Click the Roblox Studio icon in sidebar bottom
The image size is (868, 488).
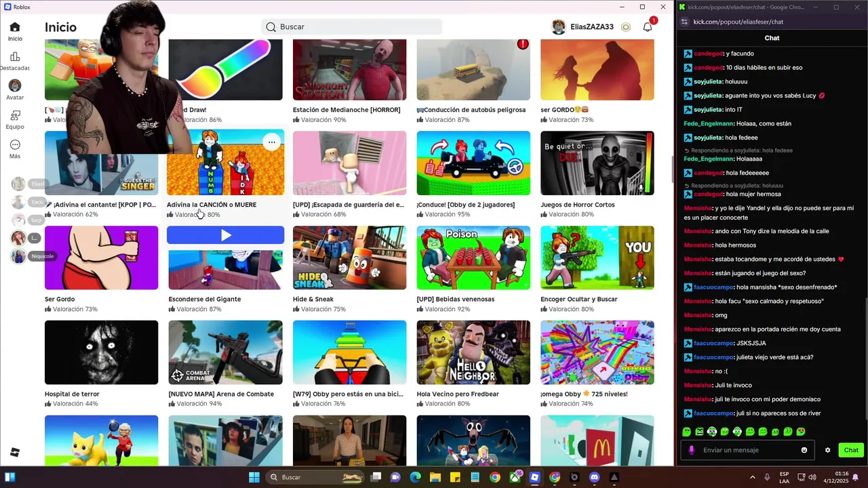pyautogui.click(x=15, y=452)
